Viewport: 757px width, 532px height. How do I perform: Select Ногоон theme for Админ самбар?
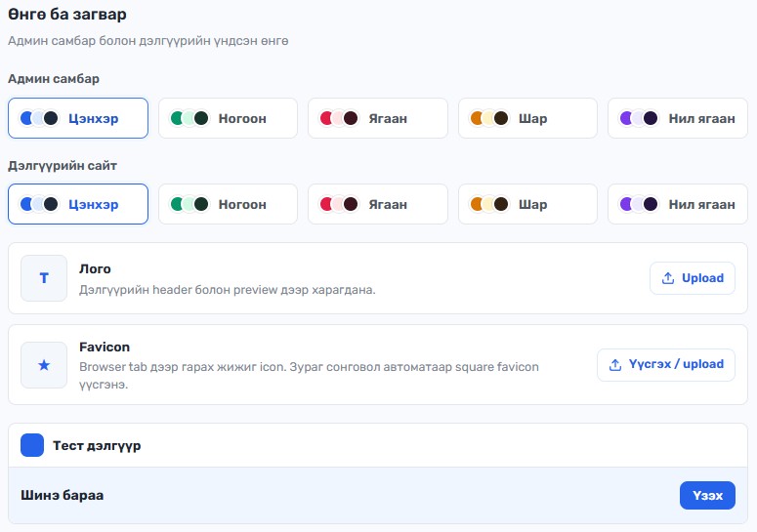(228, 118)
